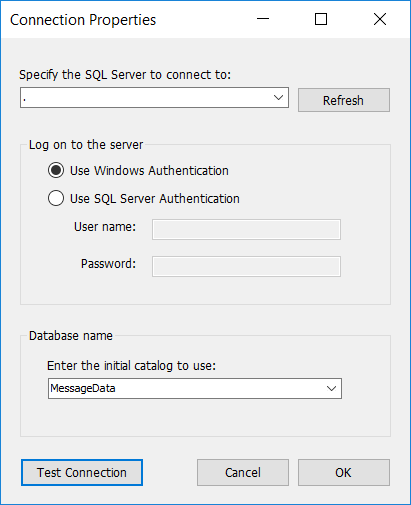Viewport: 411px width, 505px height.
Task: Click inside the SQL Server name text box
Action: [145, 98]
